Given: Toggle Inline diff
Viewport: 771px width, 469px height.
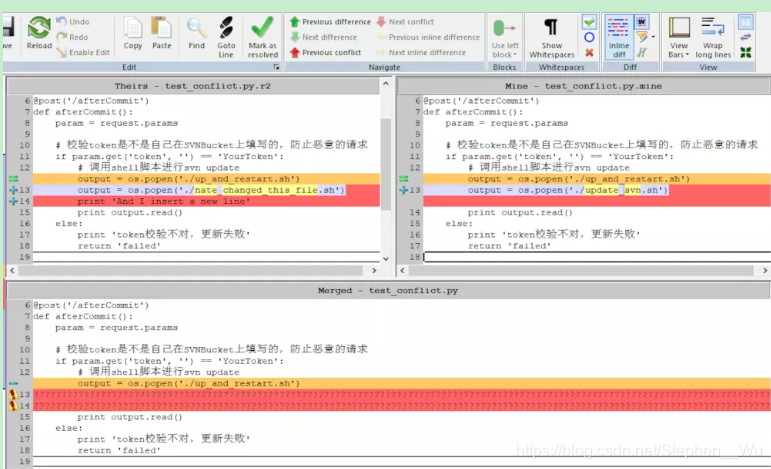Looking at the screenshot, I should [x=619, y=37].
